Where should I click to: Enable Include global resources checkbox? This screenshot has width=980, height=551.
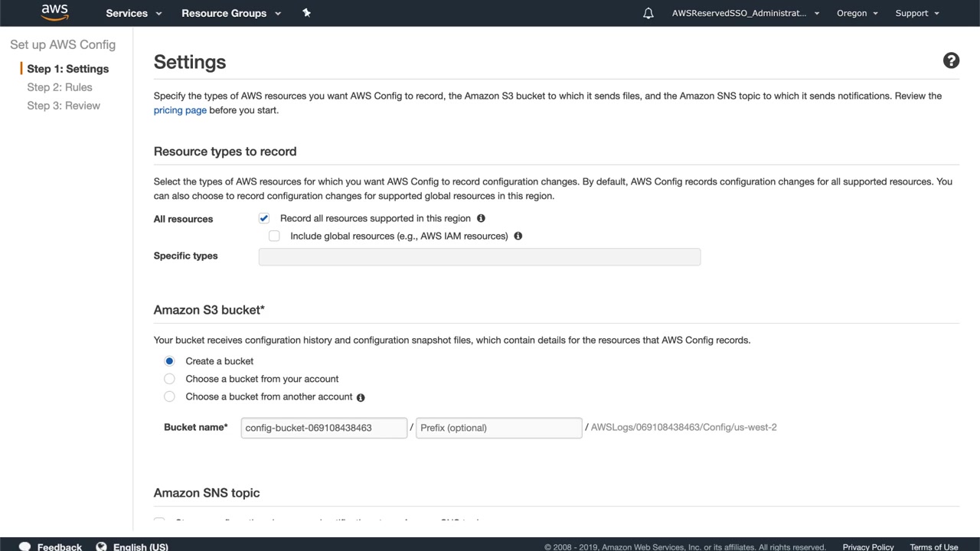tap(274, 236)
